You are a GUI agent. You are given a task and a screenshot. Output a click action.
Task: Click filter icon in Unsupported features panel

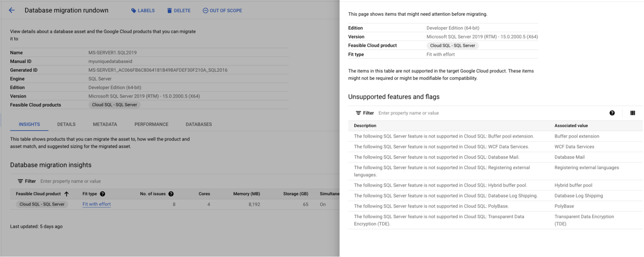click(358, 113)
